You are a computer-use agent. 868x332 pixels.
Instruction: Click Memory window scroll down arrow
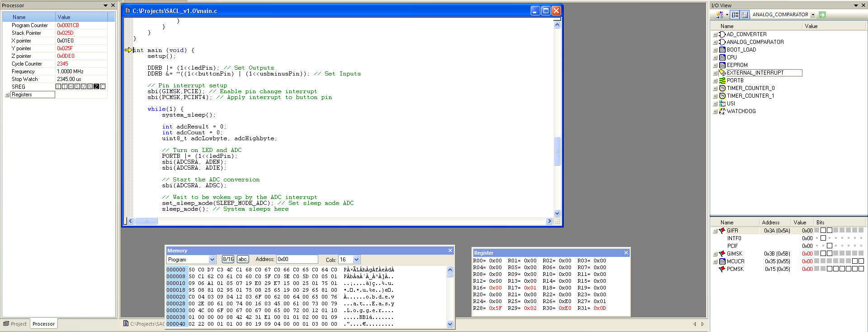(x=450, y=324)
